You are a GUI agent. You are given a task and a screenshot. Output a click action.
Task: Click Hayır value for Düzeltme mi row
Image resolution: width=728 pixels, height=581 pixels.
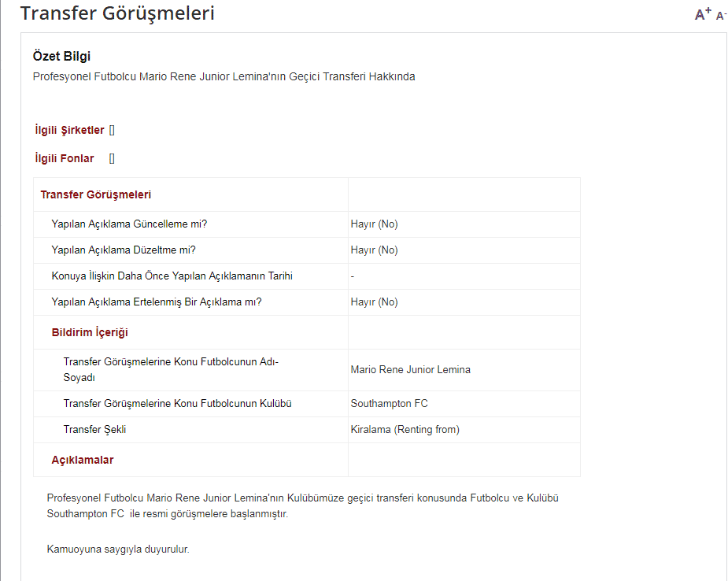(x=375, y=250)
